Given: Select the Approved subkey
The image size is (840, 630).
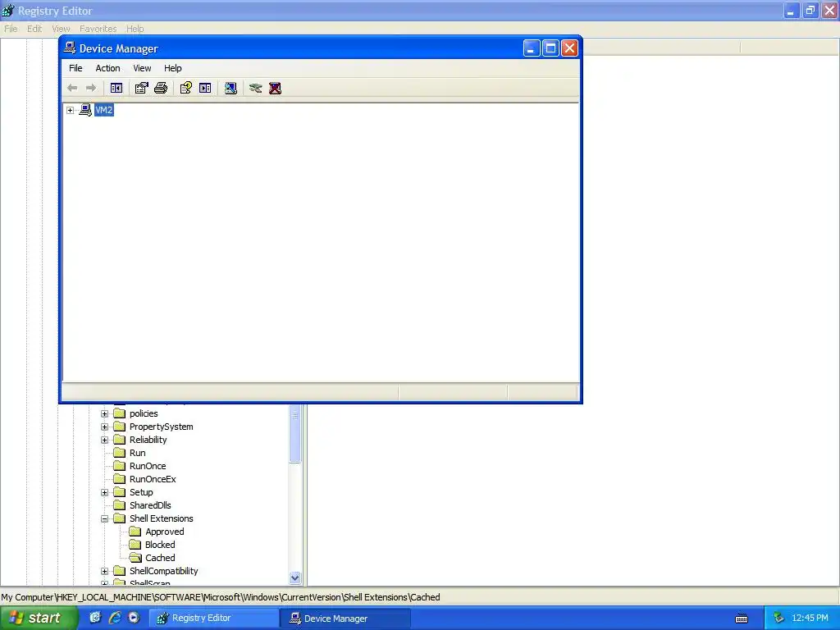Looking at the screenshot, I should (x=164, y=532).
